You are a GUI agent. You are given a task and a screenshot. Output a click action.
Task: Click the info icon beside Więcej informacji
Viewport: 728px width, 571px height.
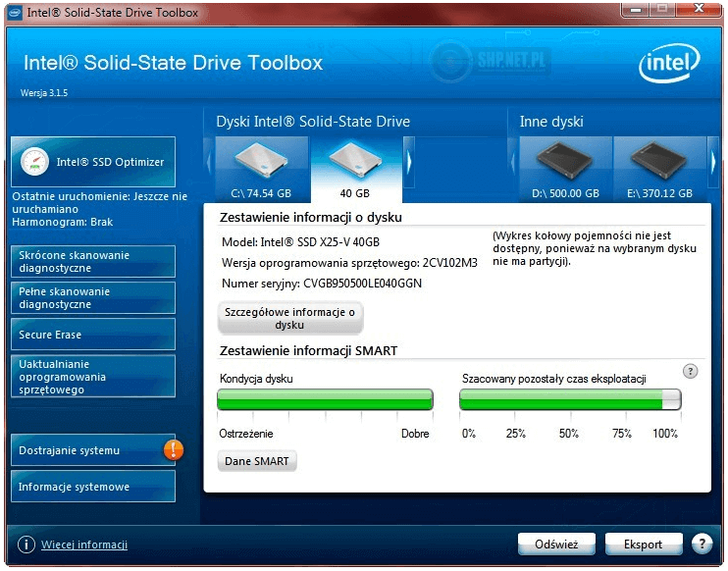[x=26, y=545]
